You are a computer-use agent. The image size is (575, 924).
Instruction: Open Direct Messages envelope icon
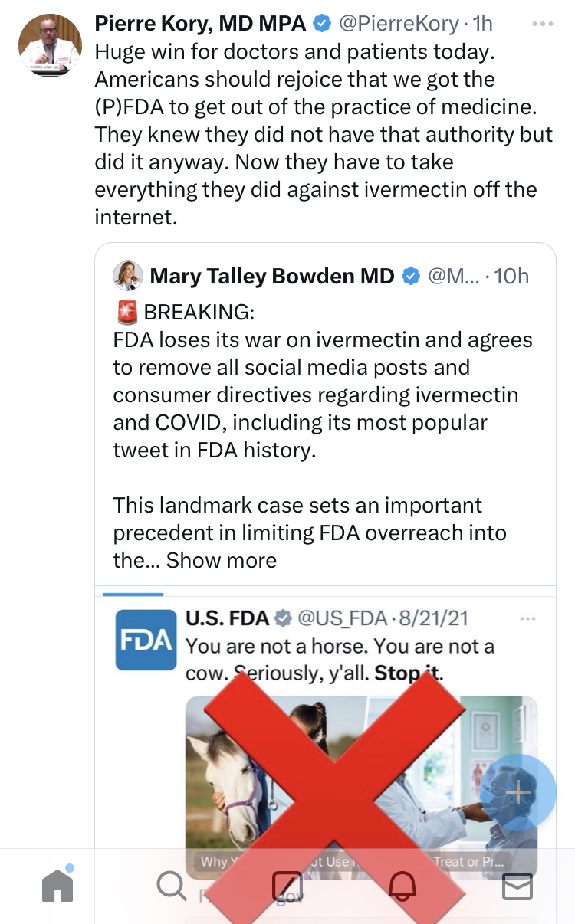pos(517,886)
